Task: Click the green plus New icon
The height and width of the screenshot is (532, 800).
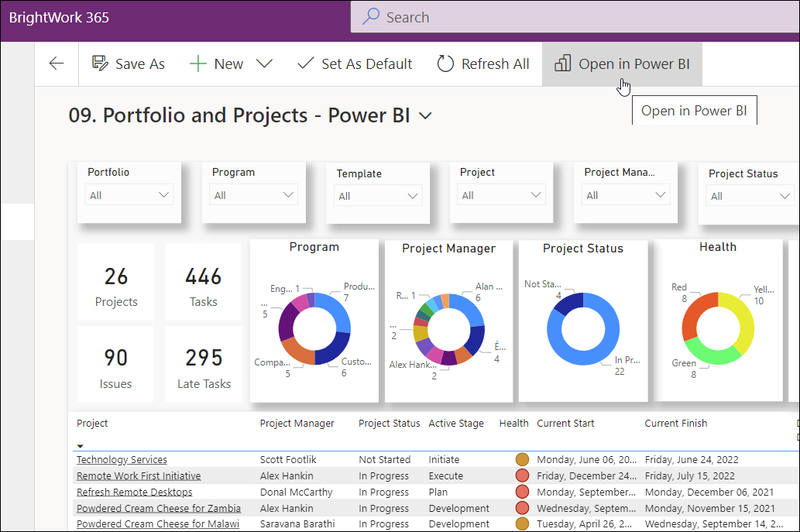Action: (x=198, y=63)
